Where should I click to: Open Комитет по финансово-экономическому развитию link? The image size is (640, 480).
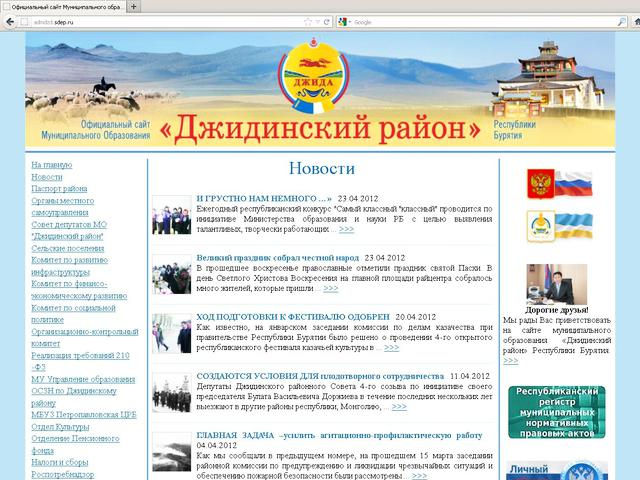tap(79, 289)
